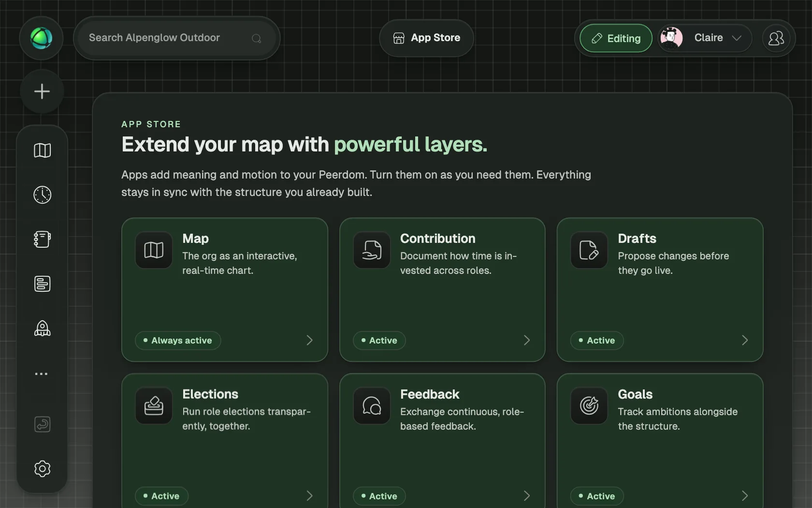Open the three-dots more menu in sidebar
This screenshot has height=508, width=812.
[42, 374]
